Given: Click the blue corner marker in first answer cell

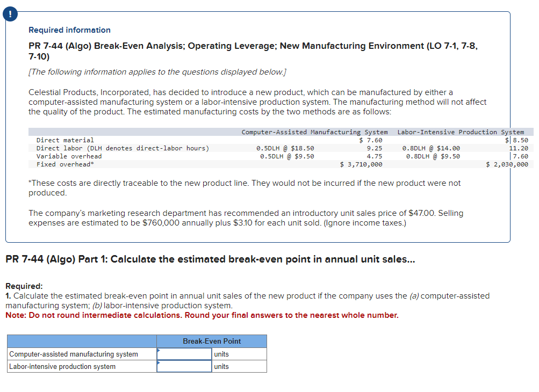Looking at the screenshot, I should pyautogui.click(x=159, y=350).
